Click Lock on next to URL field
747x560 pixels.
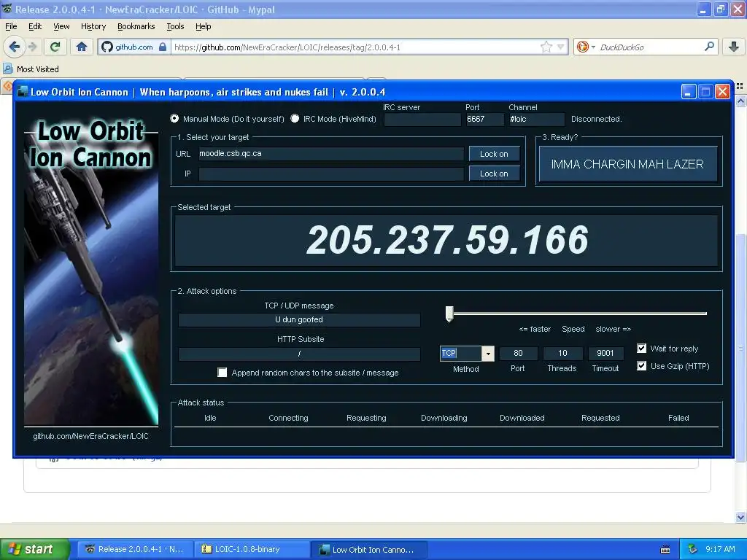494,154
